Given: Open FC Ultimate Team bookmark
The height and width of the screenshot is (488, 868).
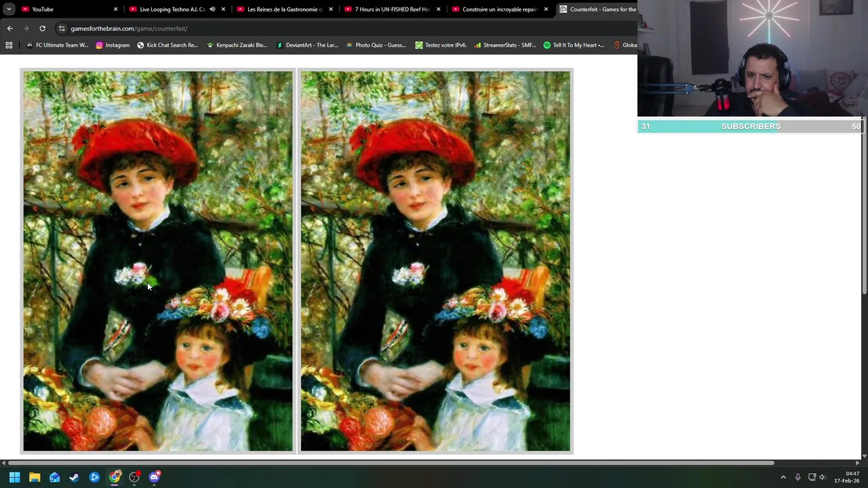Looking at the screenshot, I should click(57, 45).
